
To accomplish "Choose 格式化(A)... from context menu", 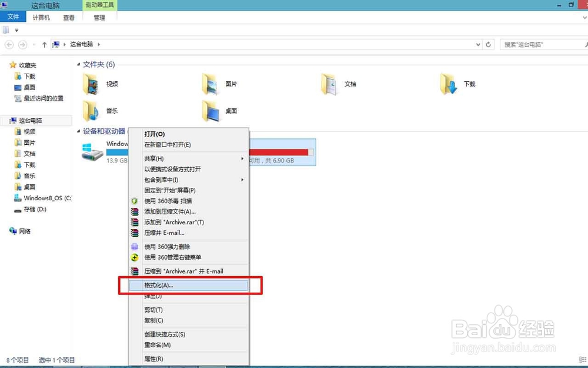I will click(x=188, y=286).
